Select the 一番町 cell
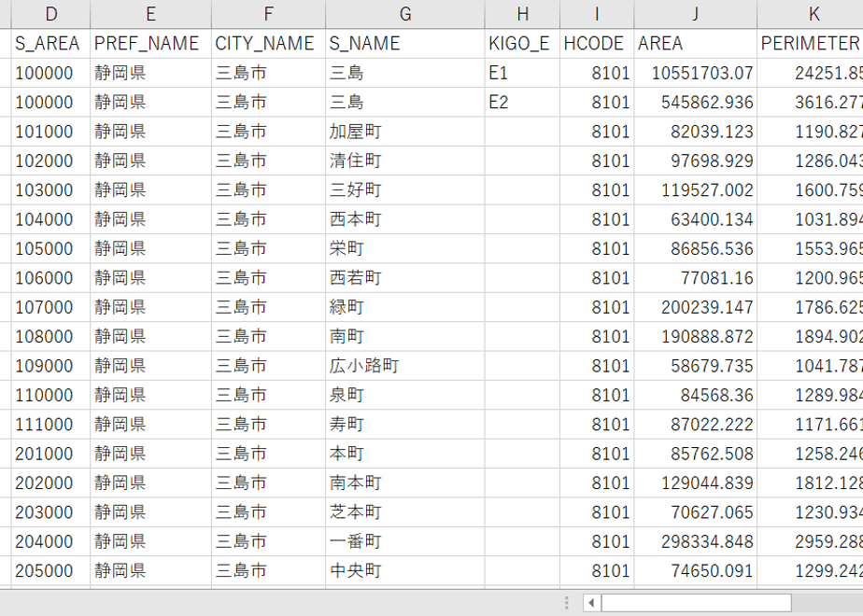 [405, 541]
